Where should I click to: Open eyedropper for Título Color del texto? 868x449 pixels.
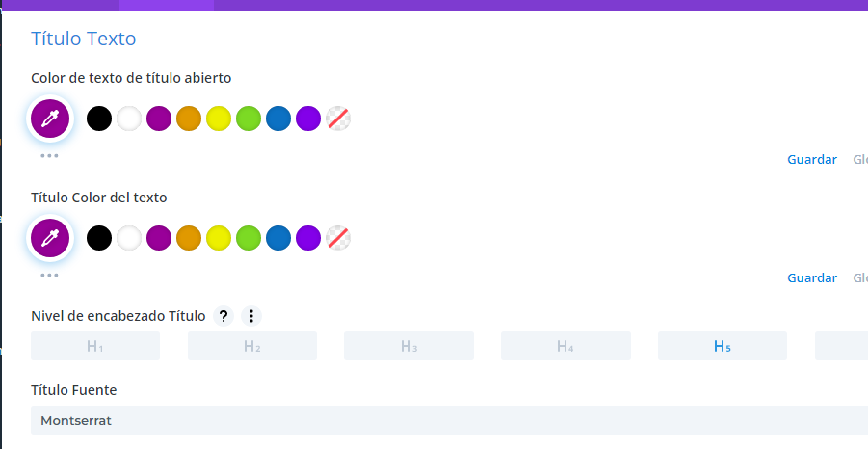(x=50, y=238)
